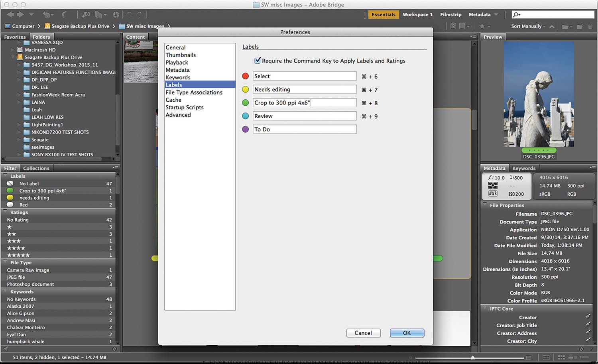Click the thumbnail size slider
Viewport: 598px width, 364px height.
point(472,357)
